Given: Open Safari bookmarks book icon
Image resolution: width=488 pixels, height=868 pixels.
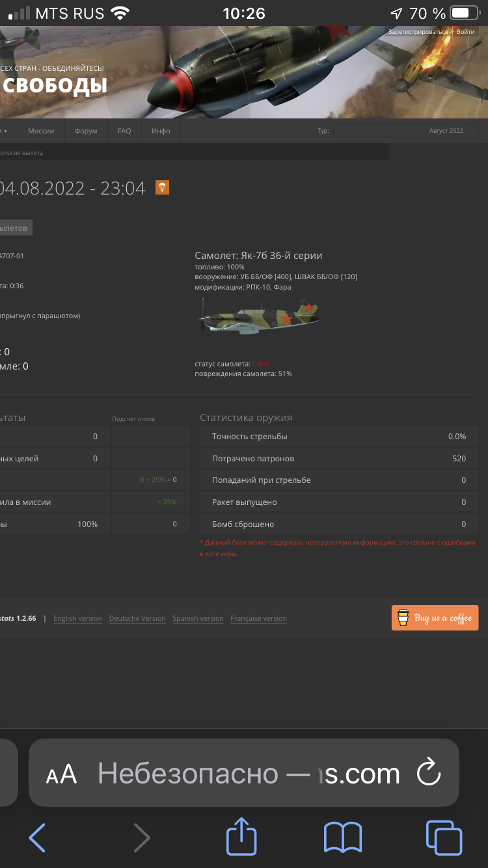Looking at the screenshot, I should tap(343, 837).
